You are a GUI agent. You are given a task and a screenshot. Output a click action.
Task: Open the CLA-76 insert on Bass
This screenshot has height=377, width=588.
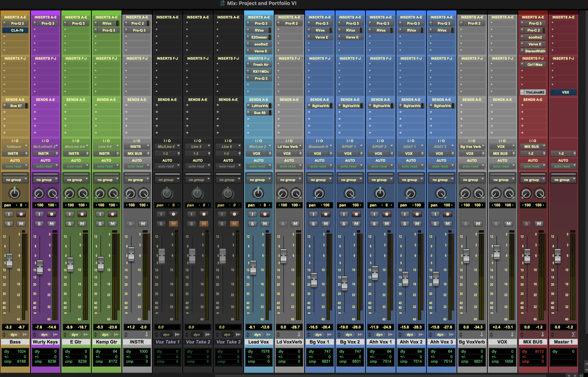(17, 30)
